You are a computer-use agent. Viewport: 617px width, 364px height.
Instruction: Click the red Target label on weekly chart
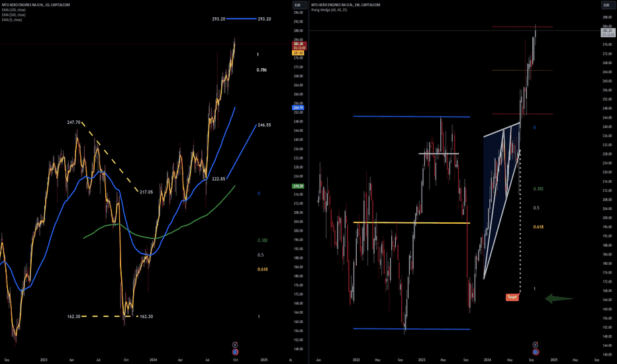(512, 297)
